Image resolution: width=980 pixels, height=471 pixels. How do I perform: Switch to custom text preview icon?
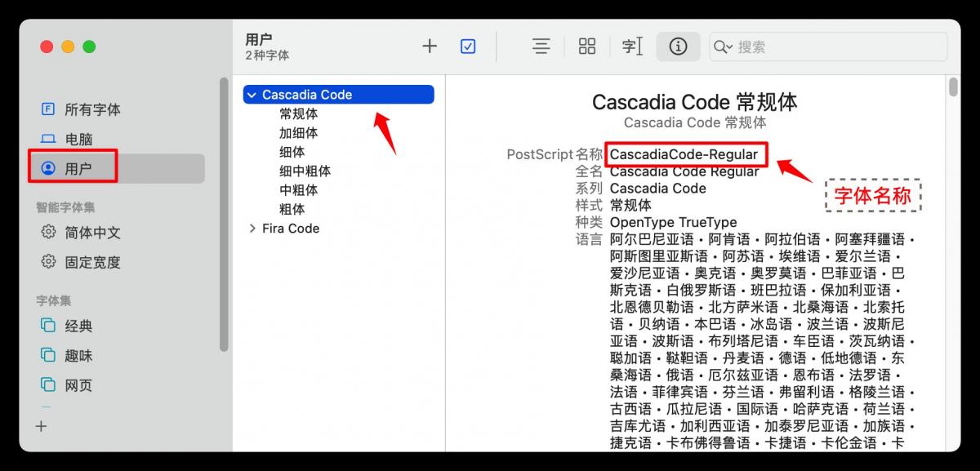[x=633, y=47]
